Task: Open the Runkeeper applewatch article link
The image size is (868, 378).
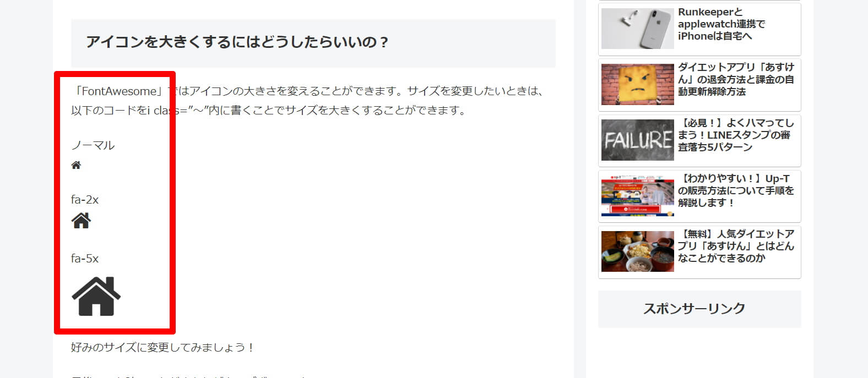Action: coord(721,24)
